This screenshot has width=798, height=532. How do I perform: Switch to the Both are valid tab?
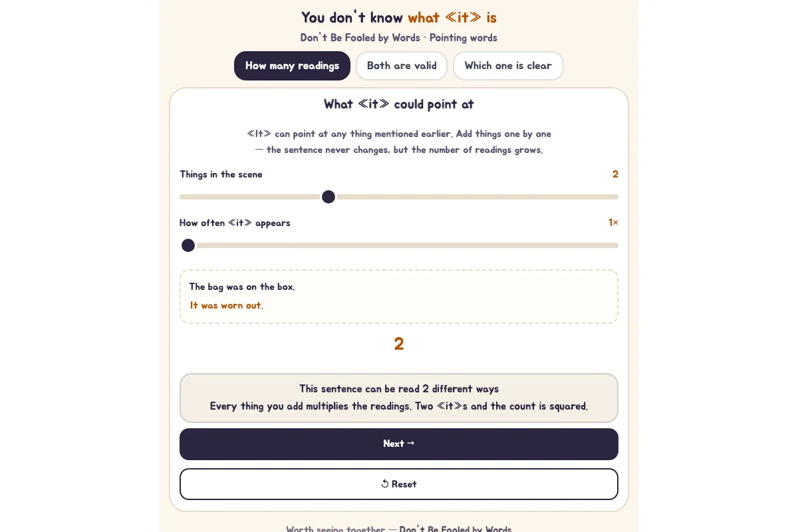point(402,66)
